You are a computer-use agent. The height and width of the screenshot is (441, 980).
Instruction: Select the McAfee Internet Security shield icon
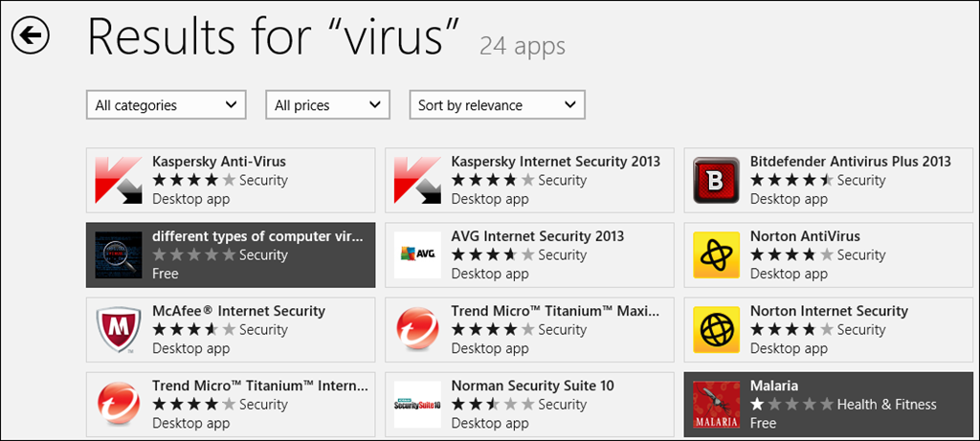coord(120,329)
